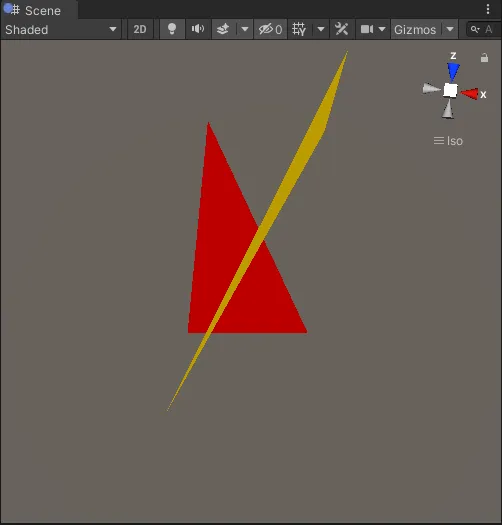Click the gray left axis cone on gizmo
Viewport: 502px width, 525px height.
click(431, 89)
